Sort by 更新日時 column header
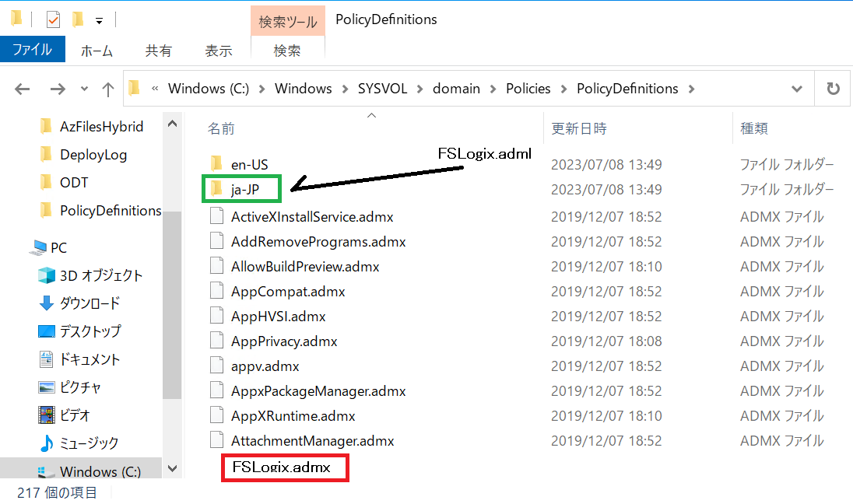The image size is (853, 504). (x=579, y=129)
